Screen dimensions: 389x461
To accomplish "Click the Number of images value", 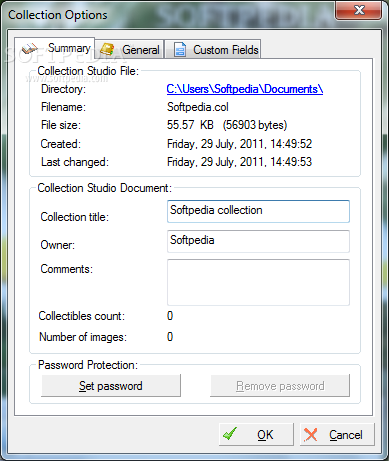I will coord(170,337).
